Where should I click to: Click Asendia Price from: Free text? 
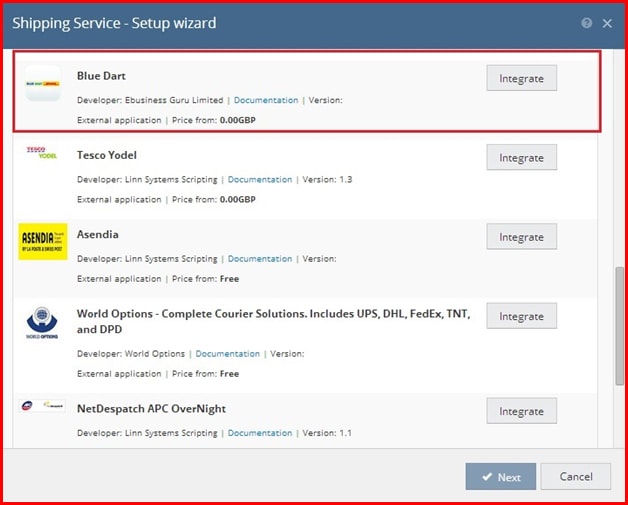click(x=205, y=279)
